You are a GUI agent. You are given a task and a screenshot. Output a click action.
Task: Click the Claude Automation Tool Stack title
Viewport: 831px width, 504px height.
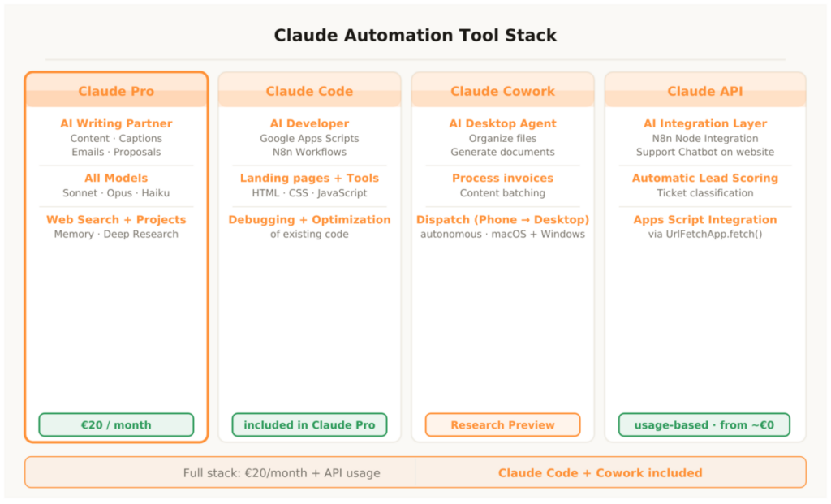(x=415, y=36)
